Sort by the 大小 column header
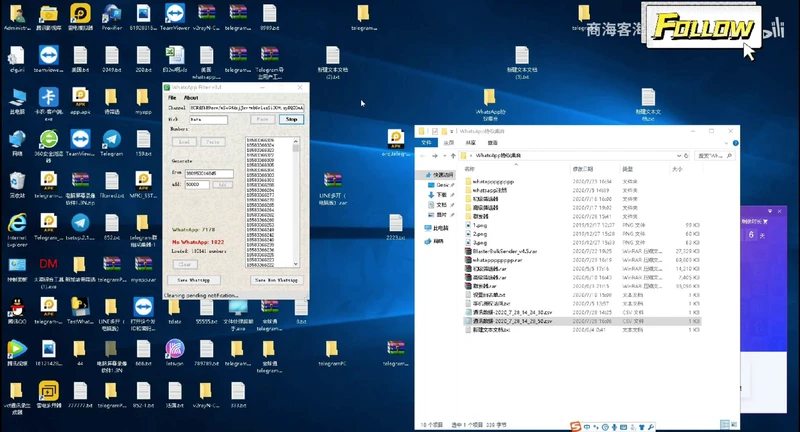The height and width of the screenshot is (432, 800). click(677, 169)
